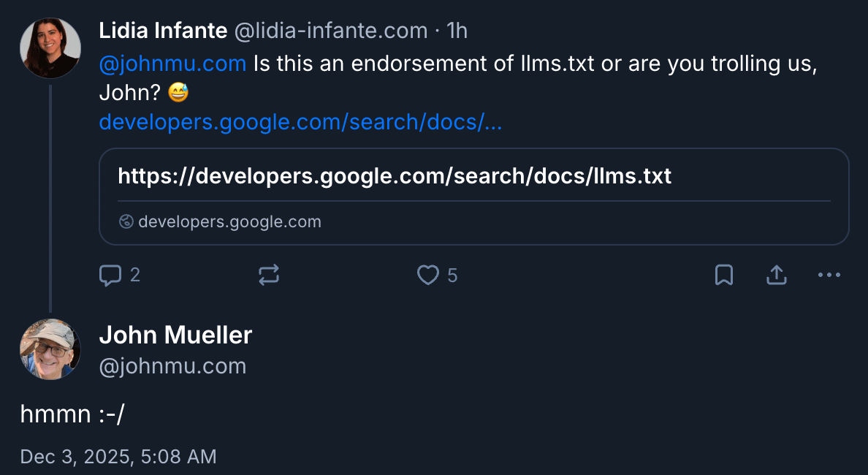Image resolution: width=868 pixels, height=475 pixels.
Task: Click the @johnmu.com handle under John Mueller
Action: [172, 366]
